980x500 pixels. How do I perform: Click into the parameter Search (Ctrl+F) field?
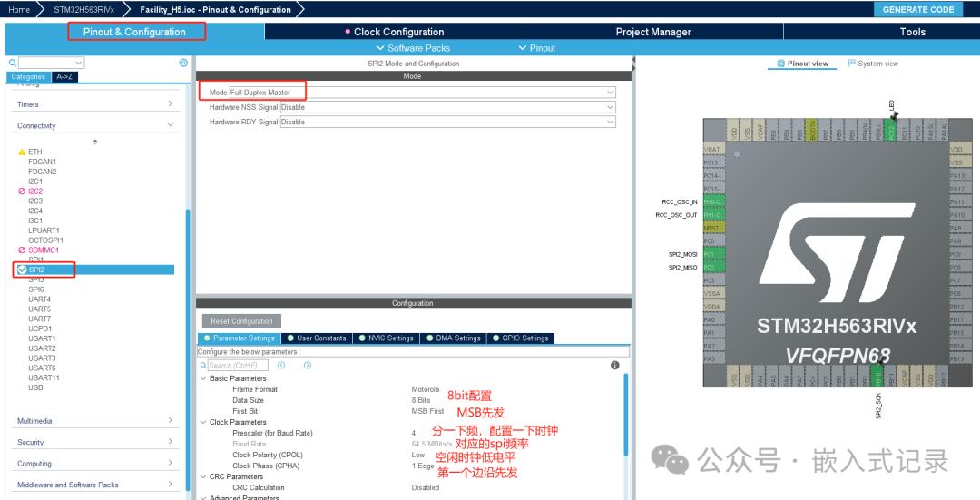coord(238,365)
